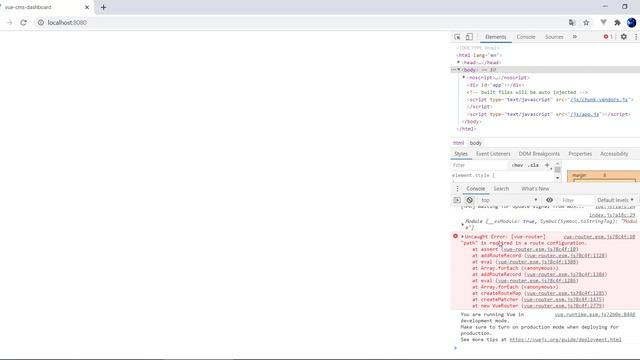Open the /js/app.js script link

click(x=584, y=114)
